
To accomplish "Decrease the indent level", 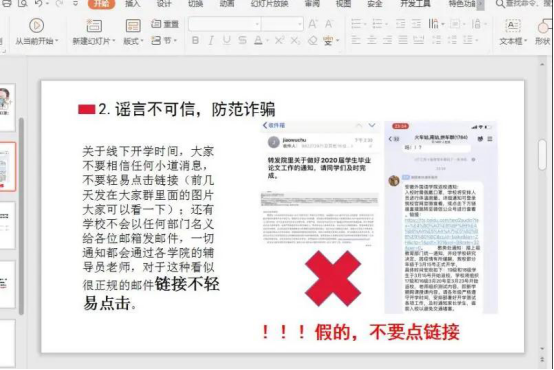I will [400, 24].
